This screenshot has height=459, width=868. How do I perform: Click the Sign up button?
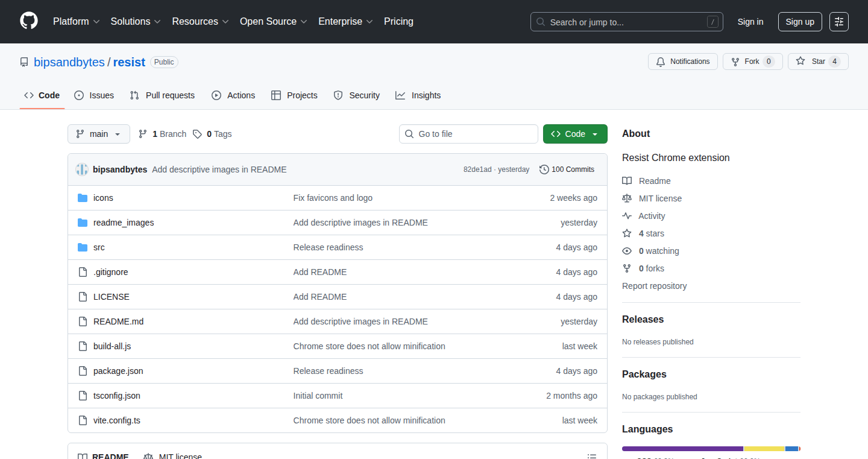[x=800, y=22]
